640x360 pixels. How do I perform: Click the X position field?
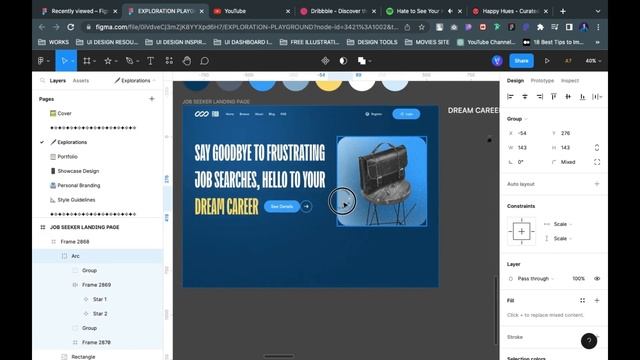pyautogui.click(x=523, y=133)
